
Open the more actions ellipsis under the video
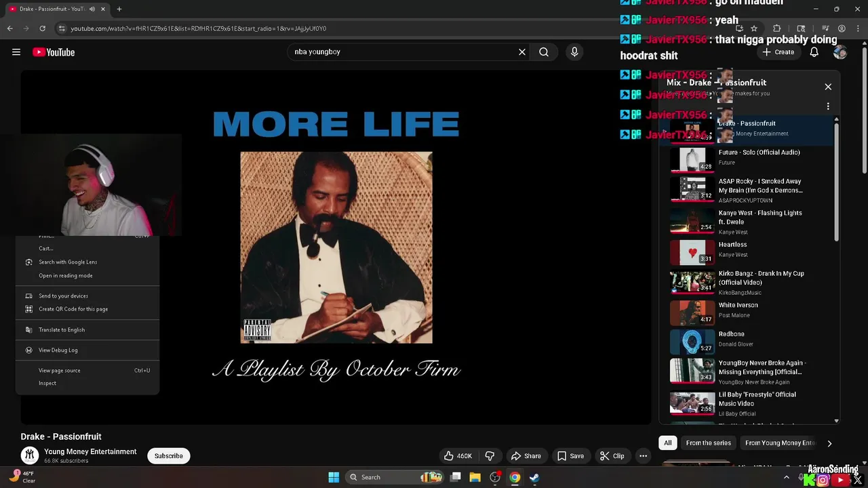point(643,456)
